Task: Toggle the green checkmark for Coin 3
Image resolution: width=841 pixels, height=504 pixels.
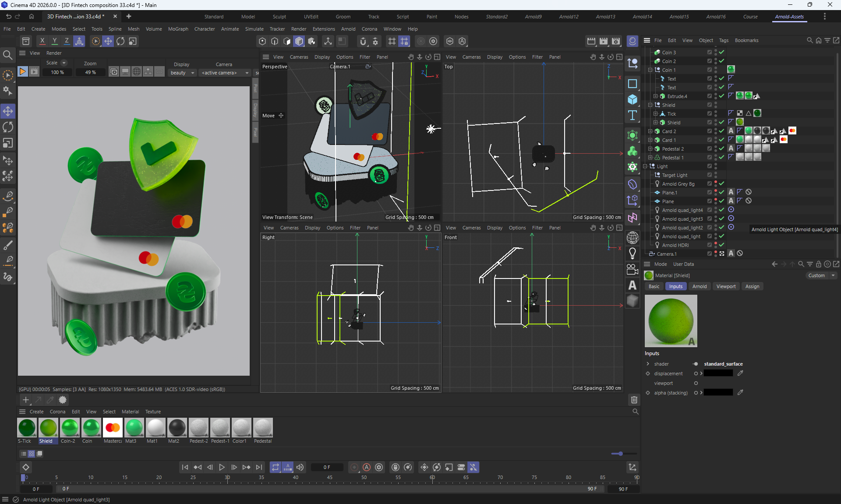Action: click(721, 52)
